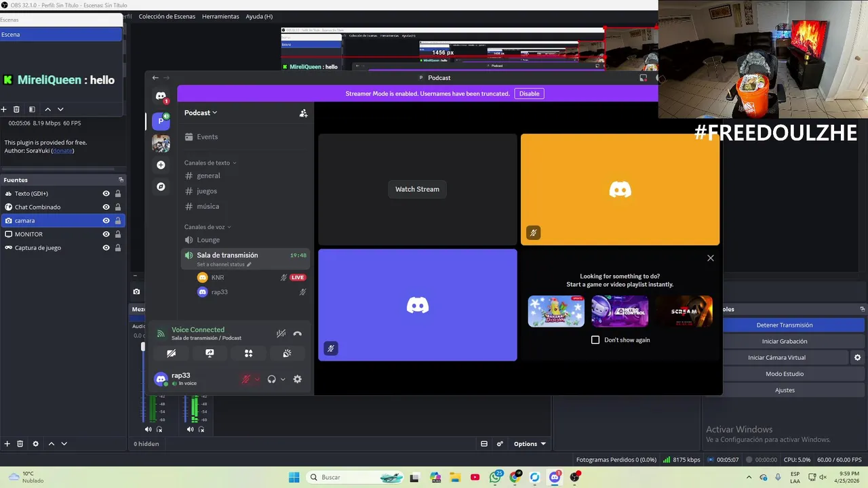Click the Watch Stream button
868x488 pixels.
coord(417,189)
